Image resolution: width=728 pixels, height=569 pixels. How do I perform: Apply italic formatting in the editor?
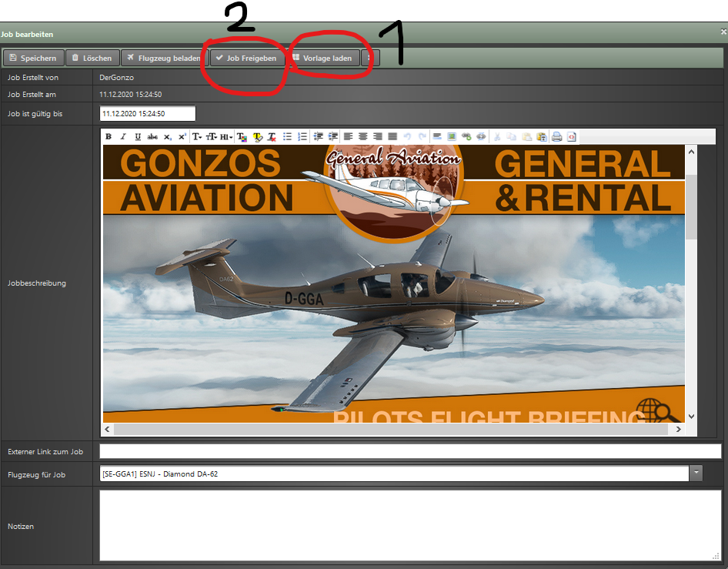(x=123, y=136)
